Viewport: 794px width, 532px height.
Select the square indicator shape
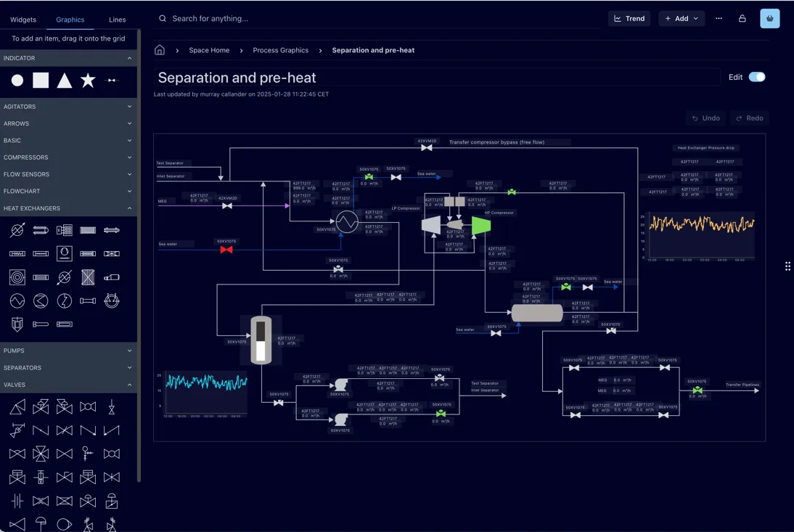point(41,81)
